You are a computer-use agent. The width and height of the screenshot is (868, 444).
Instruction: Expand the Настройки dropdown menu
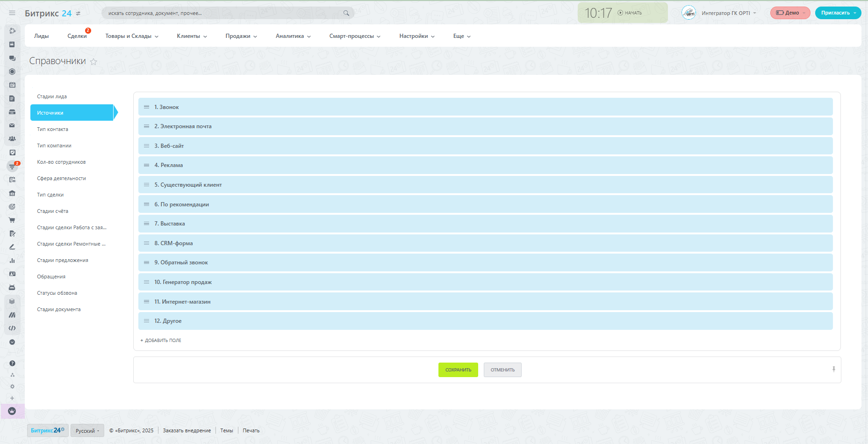(417, 36)
